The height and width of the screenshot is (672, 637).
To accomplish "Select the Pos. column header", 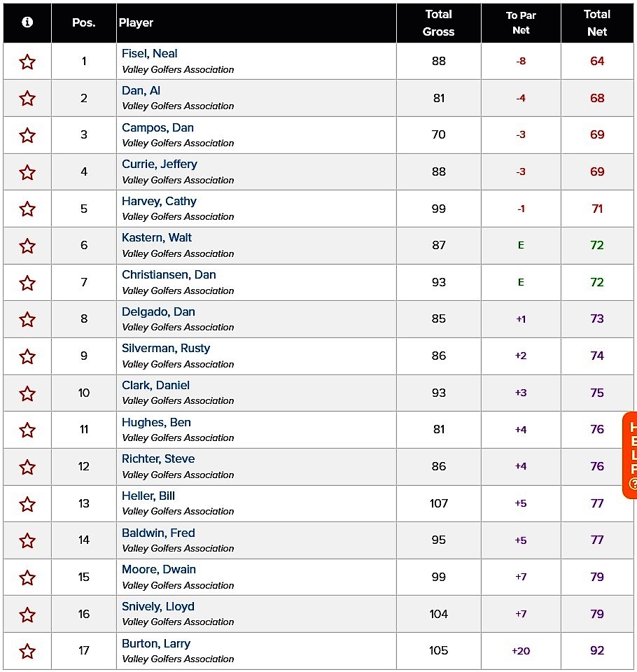I will point(83,22).
